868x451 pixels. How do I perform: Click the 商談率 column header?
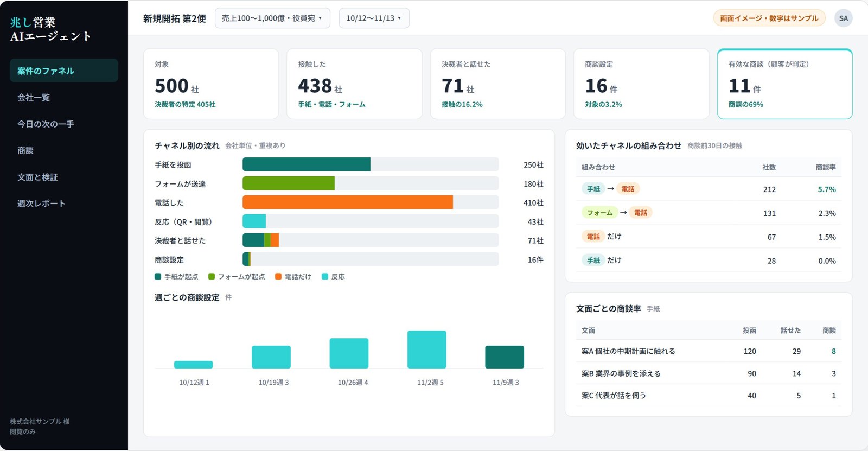click(826, 167)
